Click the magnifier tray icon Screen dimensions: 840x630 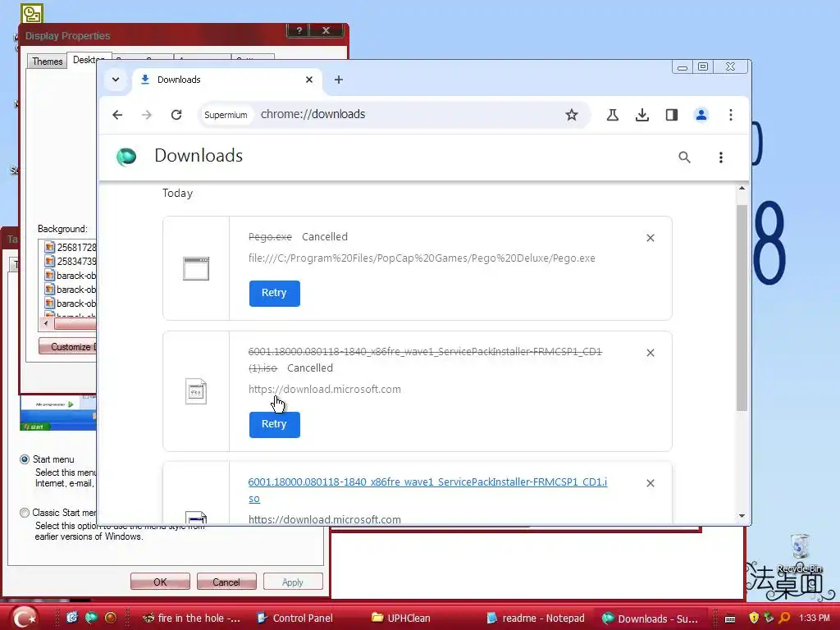pyautogui.click(x=784, y=618)
